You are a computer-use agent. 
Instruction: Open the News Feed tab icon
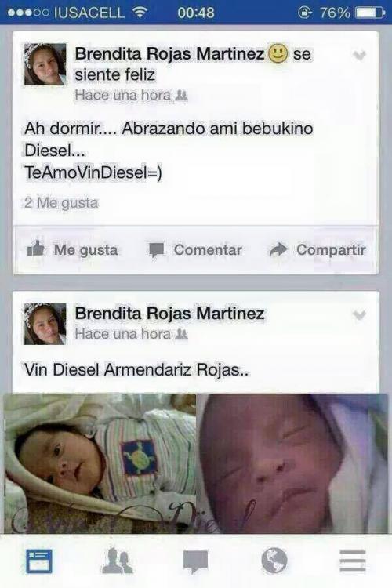39,561
